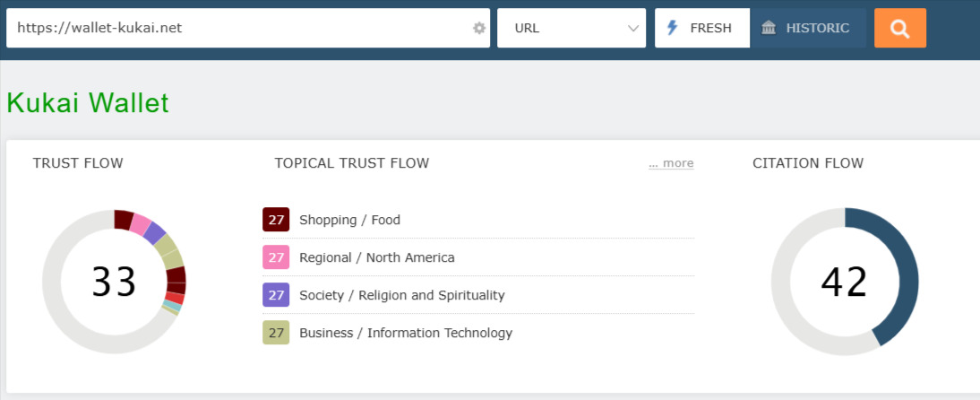Click the '... more' topical link
Viewport: 980px width, 400px height.
tap(671, 163)
